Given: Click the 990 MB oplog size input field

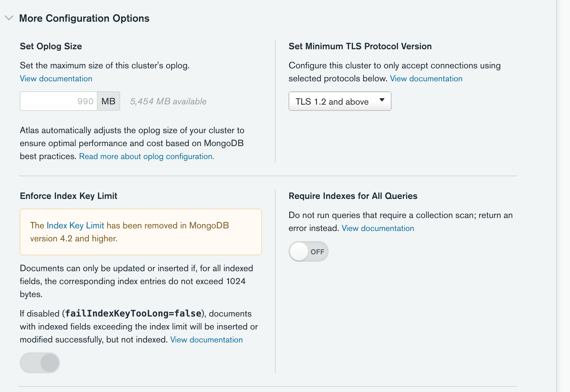Looking at the screenshot, I should 58,101.
